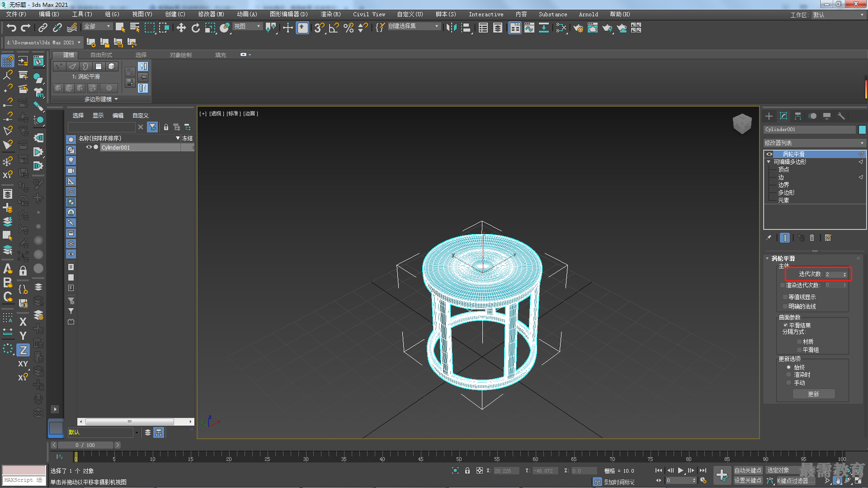
Task: Switch to the Create panel plus icon
Action: coord(769,116)
